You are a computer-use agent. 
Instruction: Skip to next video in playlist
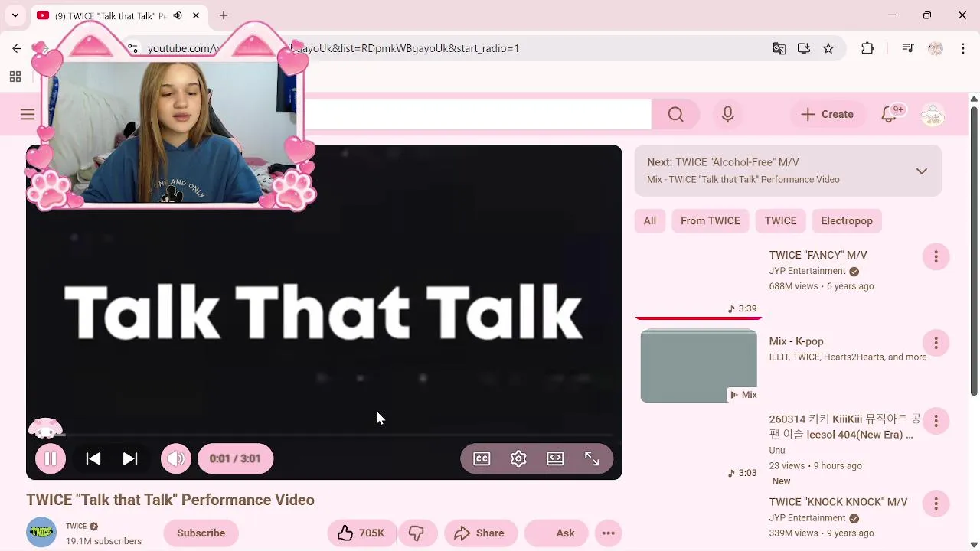point(130,458)
